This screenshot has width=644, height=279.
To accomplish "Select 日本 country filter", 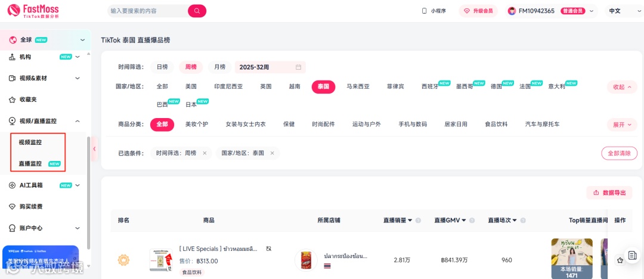I will [x=191, y=104].
